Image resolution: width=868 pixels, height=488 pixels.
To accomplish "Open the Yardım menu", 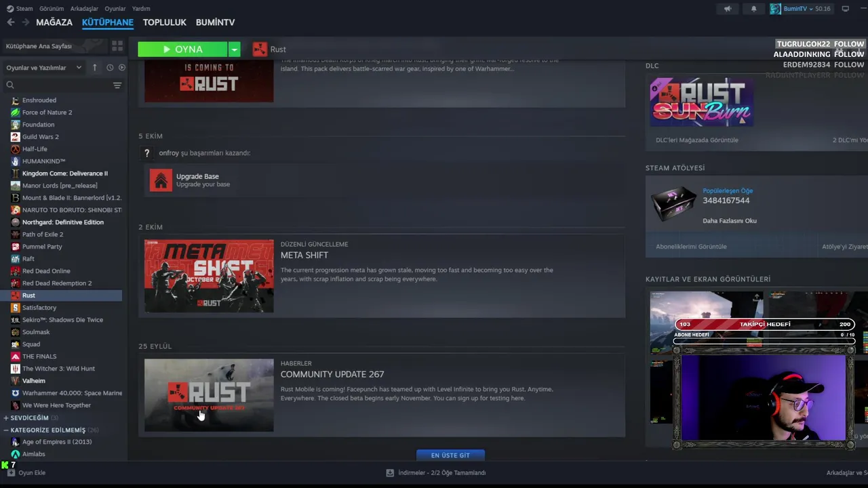I will click(x=141, y=9).
